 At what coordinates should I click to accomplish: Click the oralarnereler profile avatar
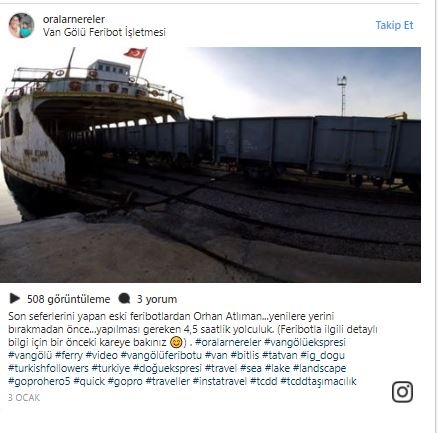[x=21, y=25]
